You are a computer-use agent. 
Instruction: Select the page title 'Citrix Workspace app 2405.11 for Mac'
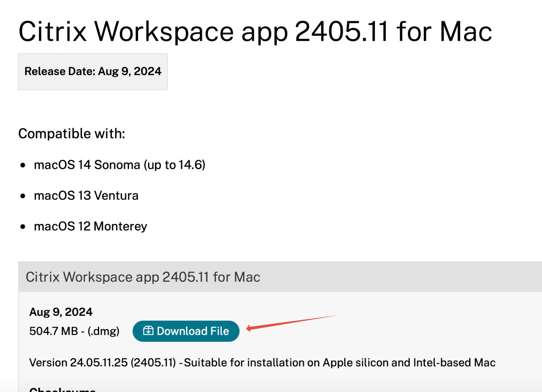[255, 31]
